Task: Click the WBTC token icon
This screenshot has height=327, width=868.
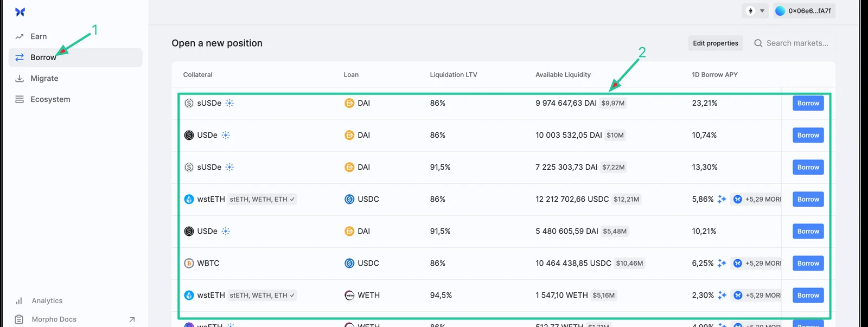Action: [189, 263]
